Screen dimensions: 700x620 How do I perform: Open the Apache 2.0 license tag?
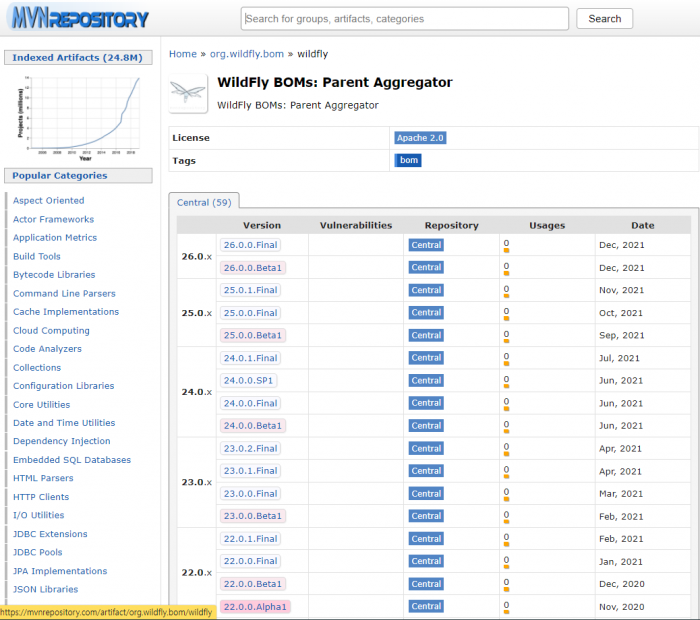tap(420, 138)
